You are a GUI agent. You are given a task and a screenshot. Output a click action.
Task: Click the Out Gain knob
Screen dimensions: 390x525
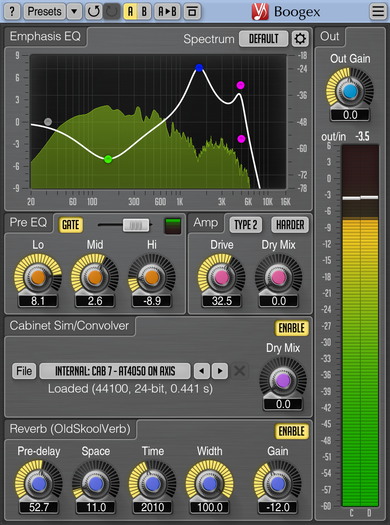point(349,91)
